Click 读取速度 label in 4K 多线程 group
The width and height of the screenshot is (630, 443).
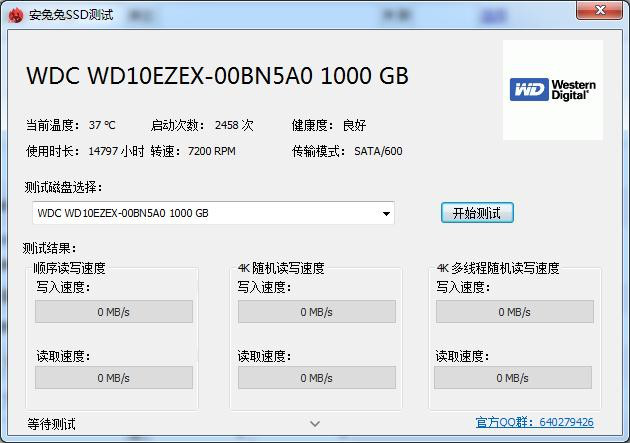pyautogui.click(x=462, y=356)
